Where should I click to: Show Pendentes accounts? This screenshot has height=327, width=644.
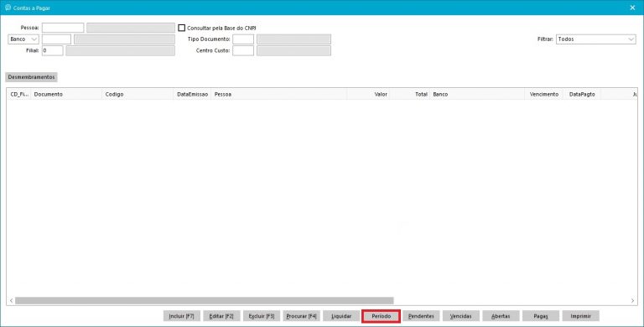click(x=421, y=316)
